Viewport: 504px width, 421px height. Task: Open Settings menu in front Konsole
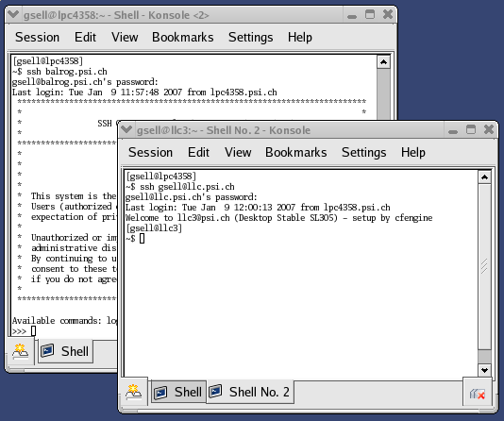click(x=364, y=152)
